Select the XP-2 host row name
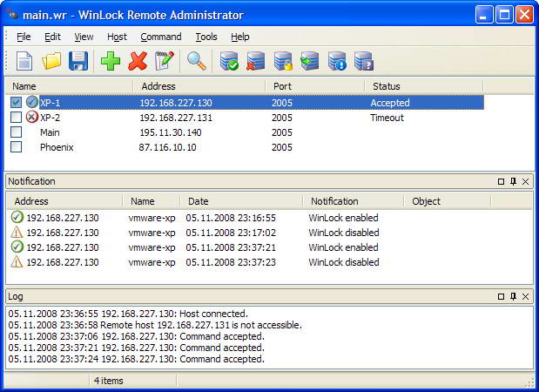Image resolution: width=539 pixels, height=392 pixels. click(x=50, y=118)
